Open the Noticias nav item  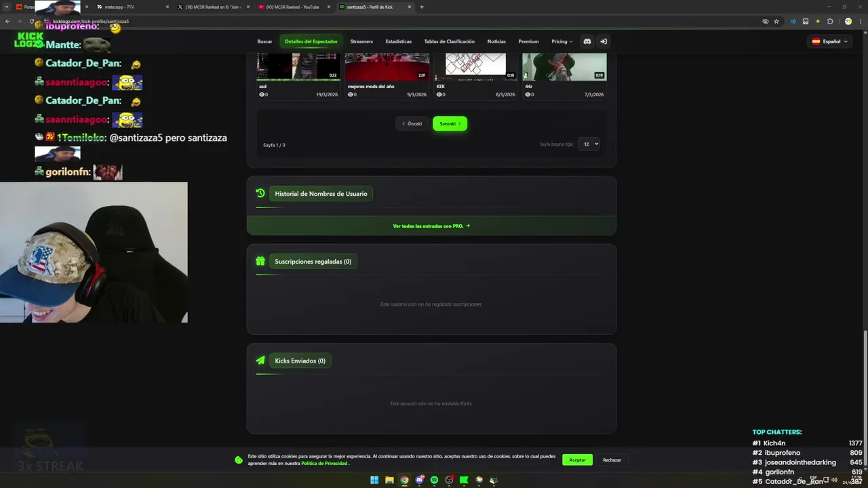496,41
